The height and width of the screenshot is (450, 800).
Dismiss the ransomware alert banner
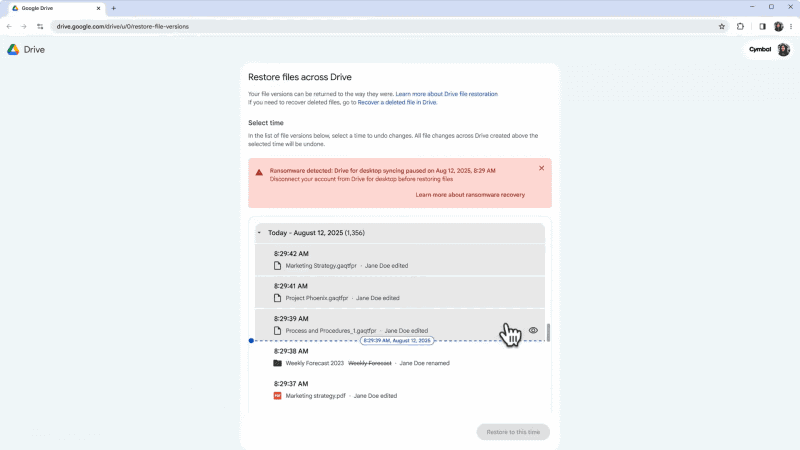pos(541,168)
